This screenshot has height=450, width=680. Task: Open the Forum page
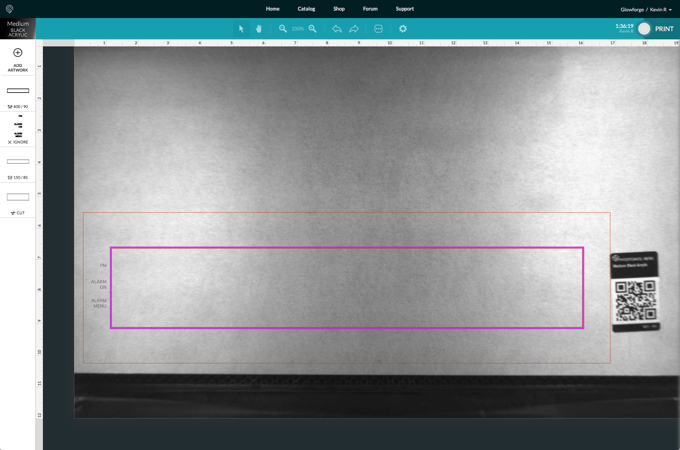click(x=370, y=9)
